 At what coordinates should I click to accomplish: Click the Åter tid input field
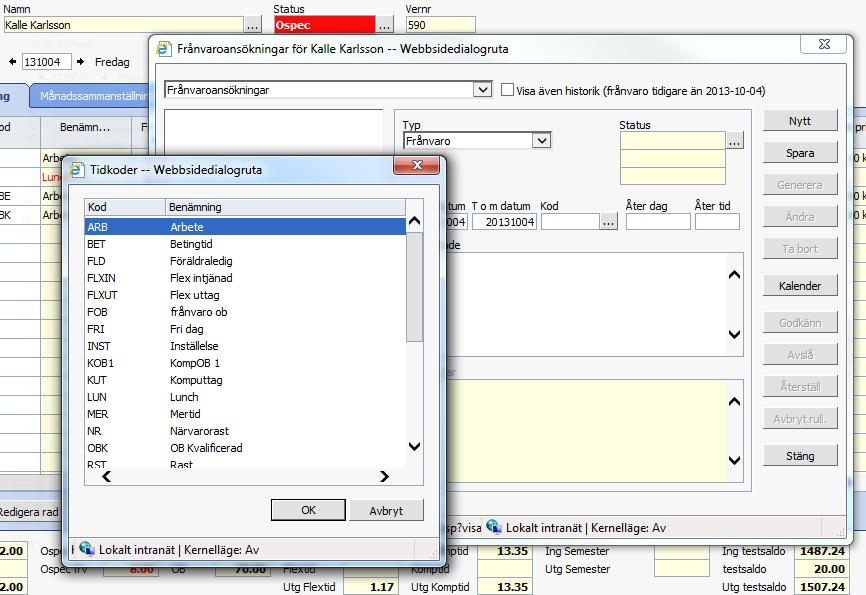[x=717, y=222]
